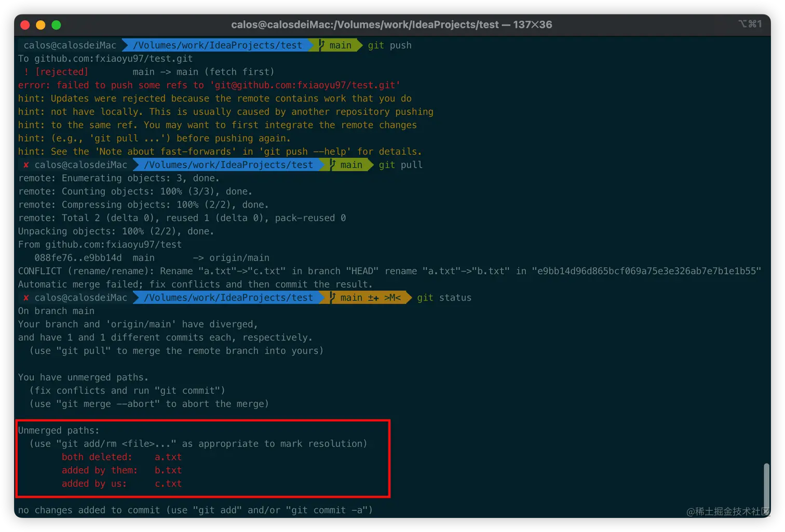Click the "From github.com:fxiaoyu97/test" line

pos(100,244)
